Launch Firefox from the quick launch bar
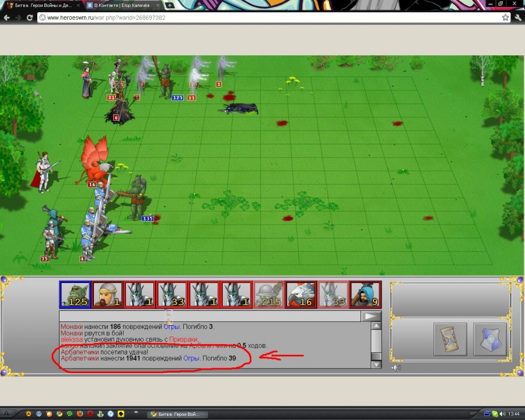525x420 pixels. click(x=80, y=414)
